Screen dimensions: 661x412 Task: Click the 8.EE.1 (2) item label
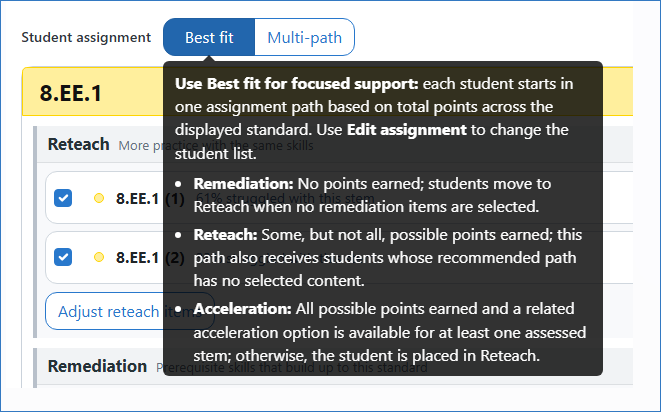pos(150,257)
